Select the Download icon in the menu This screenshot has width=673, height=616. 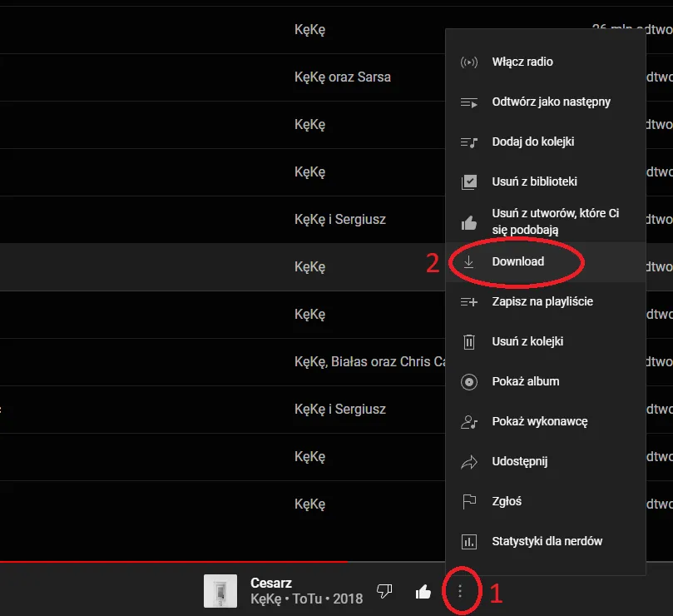coord(468,261)
